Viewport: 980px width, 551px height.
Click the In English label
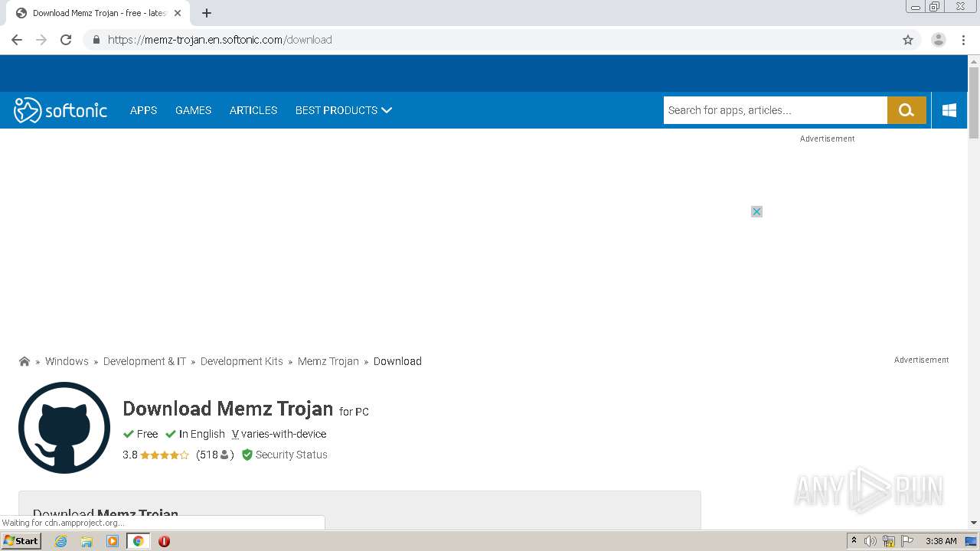click(202, 434)
